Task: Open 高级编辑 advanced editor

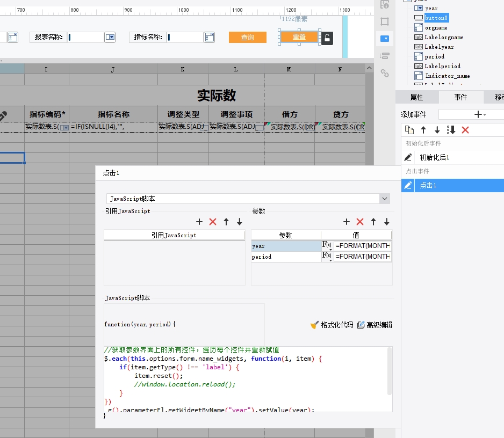Action: tap(375, 325)
